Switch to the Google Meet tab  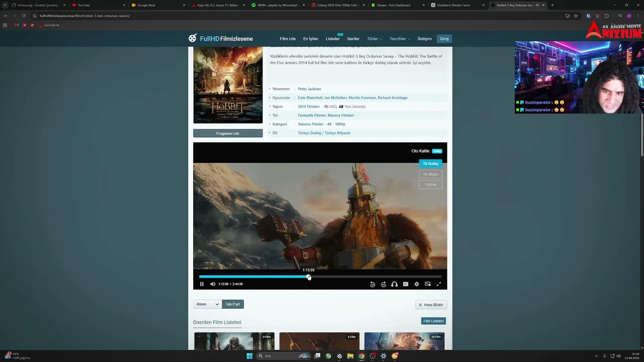point(158,5)
